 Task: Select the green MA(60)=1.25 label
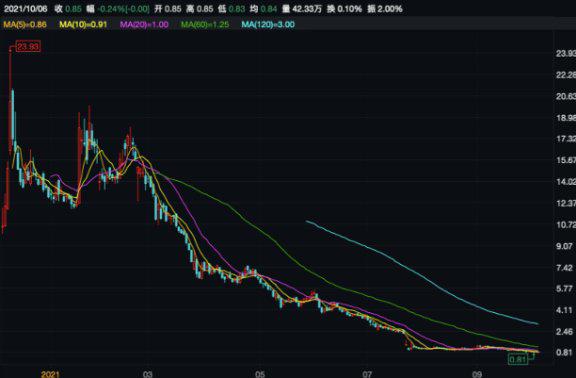tap(205, 25)
